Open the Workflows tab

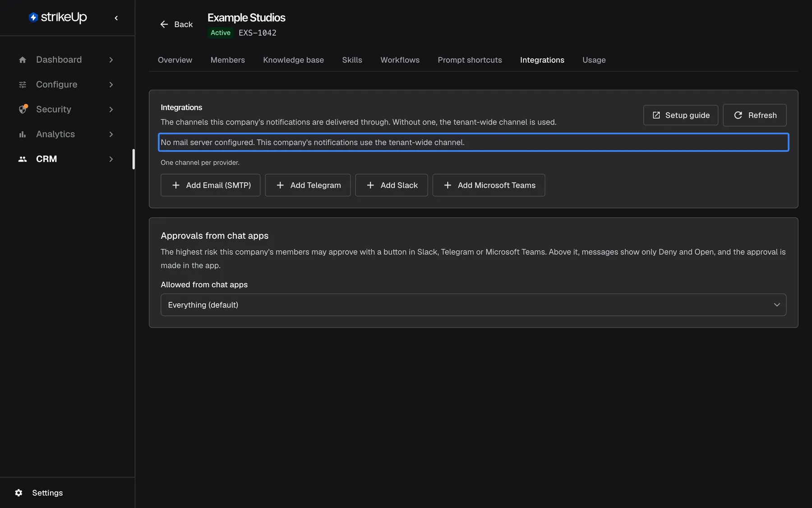pos(400,60)
